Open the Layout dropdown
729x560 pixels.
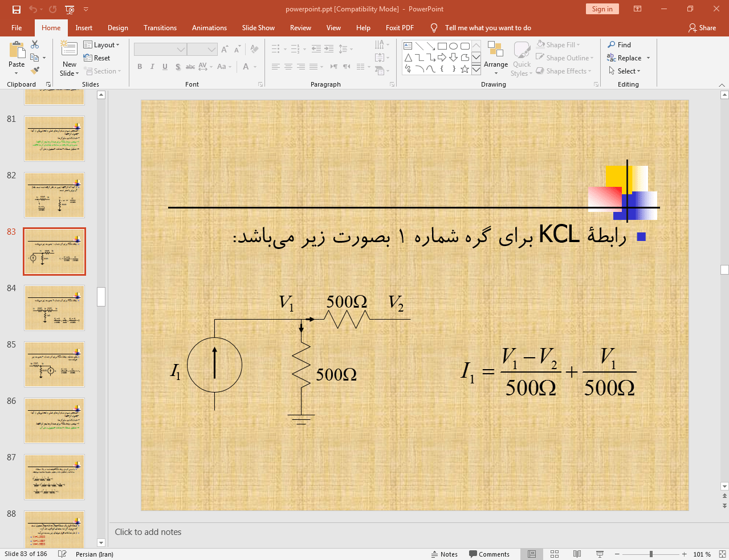[x=101, y=45]
